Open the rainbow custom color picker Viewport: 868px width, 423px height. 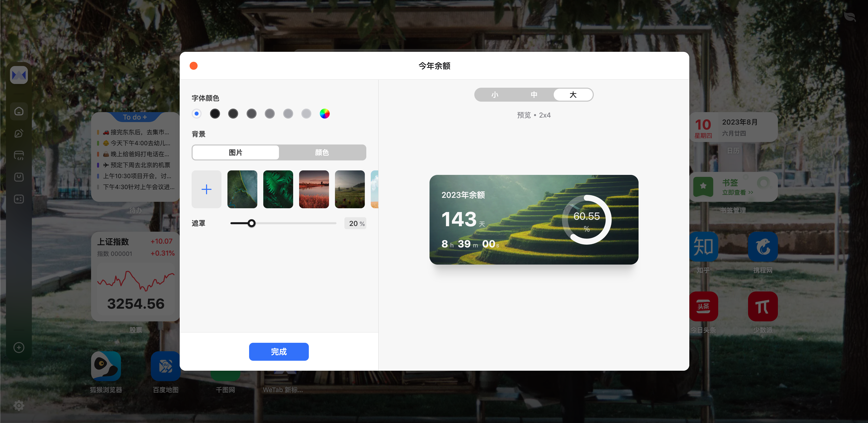(325, 114)
